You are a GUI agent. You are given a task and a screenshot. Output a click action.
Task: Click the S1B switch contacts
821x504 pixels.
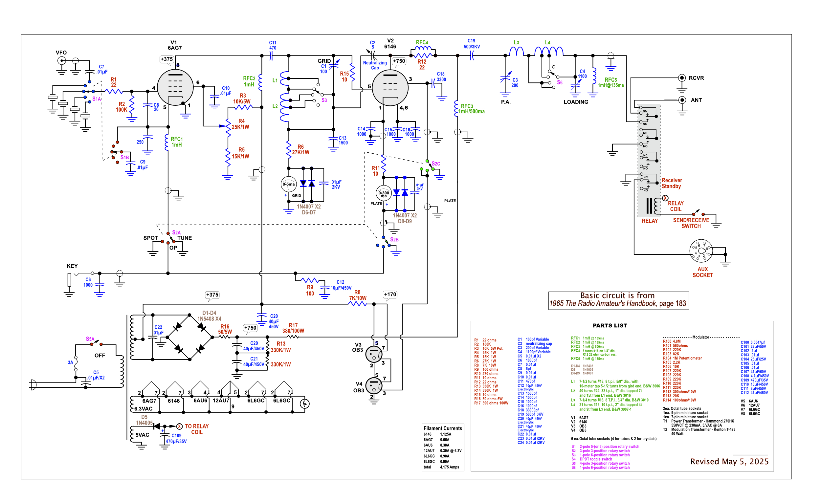click(x=116, y=152)
